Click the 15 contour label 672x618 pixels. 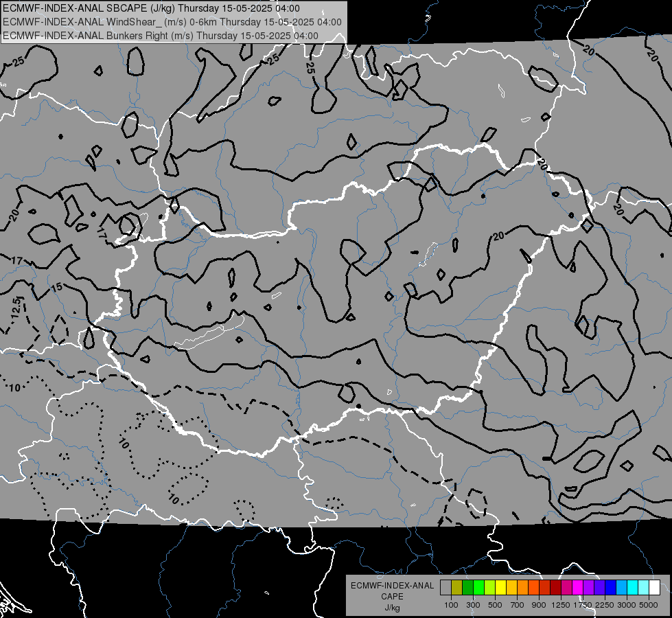coord(56,287)
